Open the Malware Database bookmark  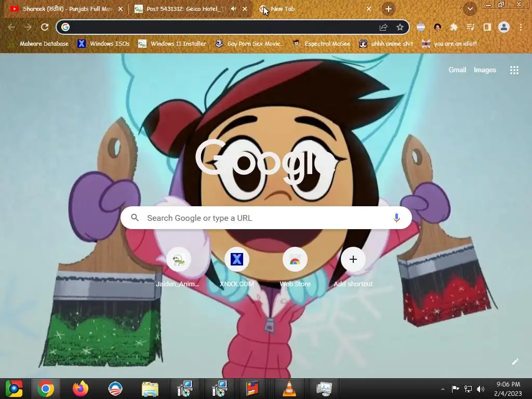tap(38, 44)
